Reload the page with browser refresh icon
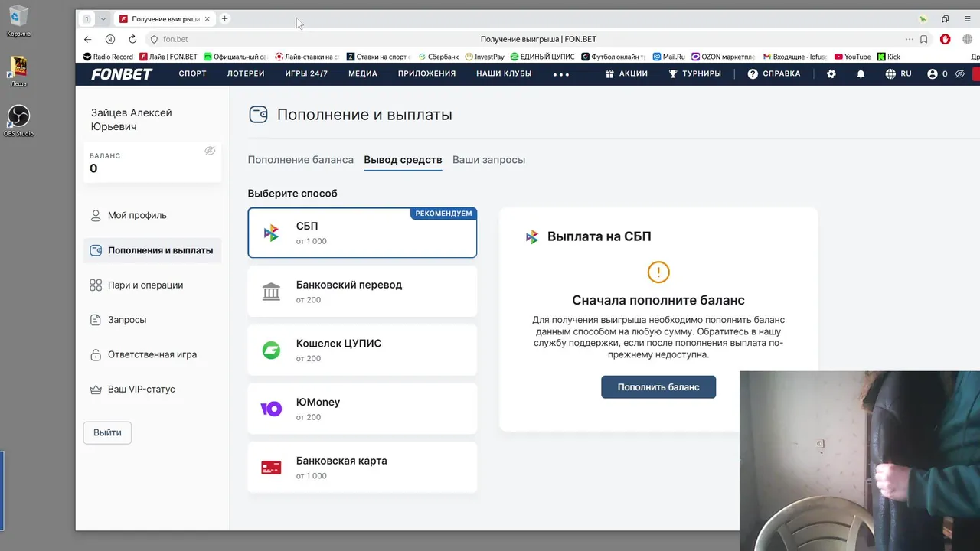Screen dimensions: 980x551 [132, 39]
